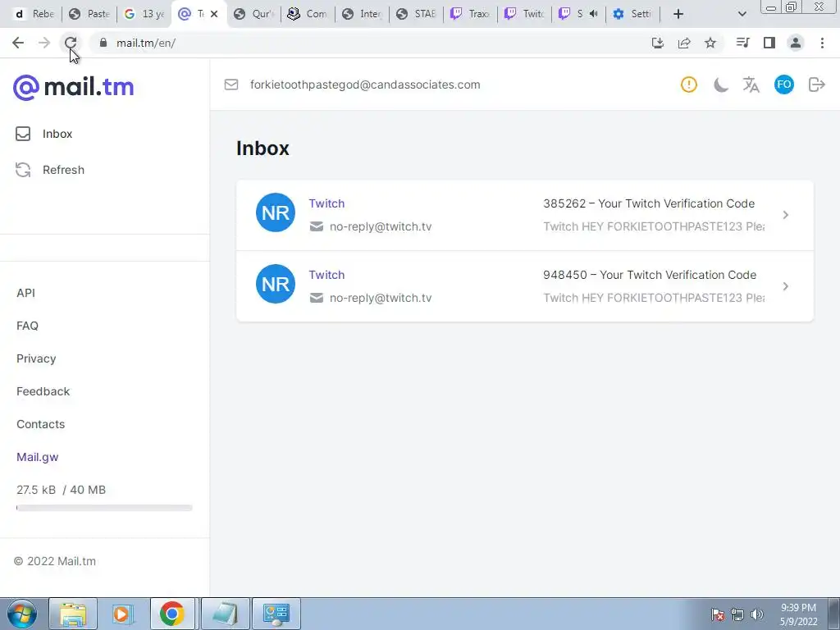Open the FAQ link
This screenshot has width=840, height=630.
(27, 326)
